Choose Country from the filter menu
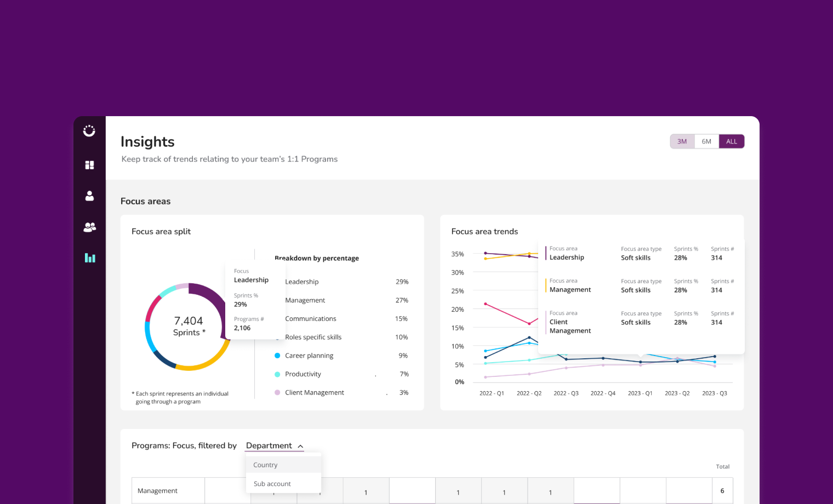Image resolution: width=833 pixels, height=504 pixels. tap(283, 465)
